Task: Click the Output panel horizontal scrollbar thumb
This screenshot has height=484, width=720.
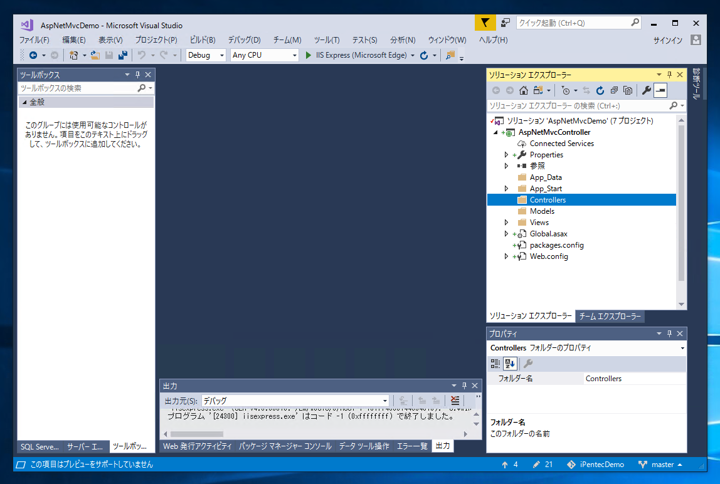Action: pos(197,433)
